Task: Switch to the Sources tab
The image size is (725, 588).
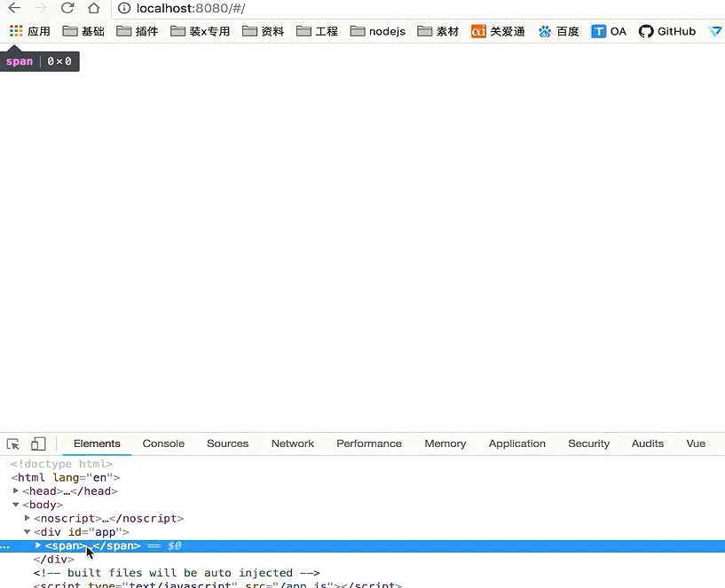Action: pyautogui.click(x=227, y=443)
